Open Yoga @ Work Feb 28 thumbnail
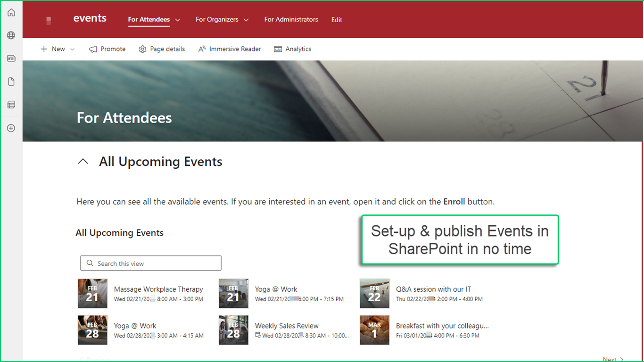Screen dimensions: 644x362 tap(92, 330)
